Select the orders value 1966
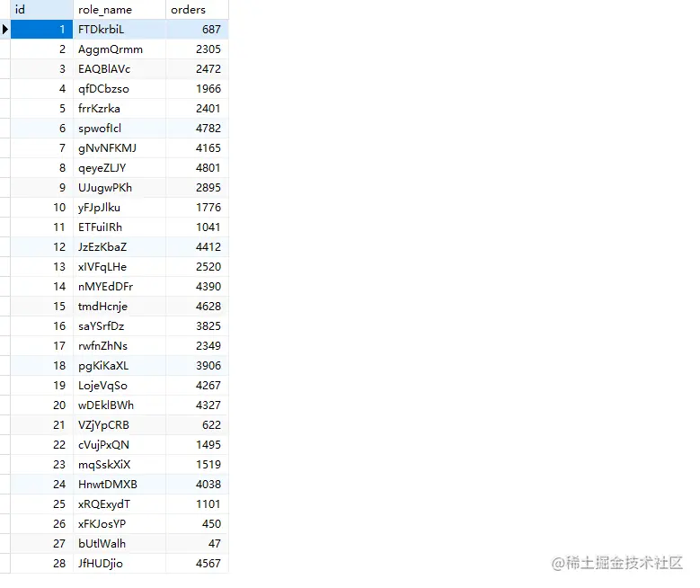Image resolution: width=700 pixels, height=588 pixels. pos(197,89)
